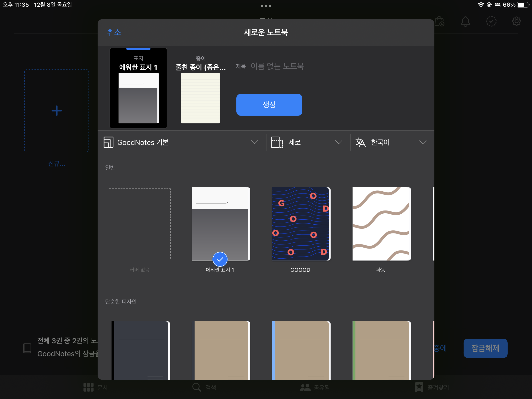Pick the tan cover with green spine
Viewport: 532px width, 399px height.
point(382,350)
